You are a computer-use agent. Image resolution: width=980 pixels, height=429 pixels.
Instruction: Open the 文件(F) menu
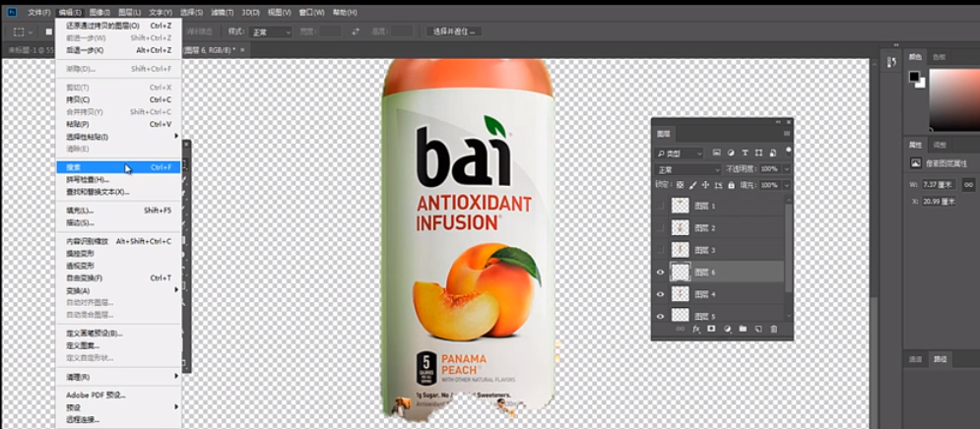pyautogui.click(x=38, y=13)
